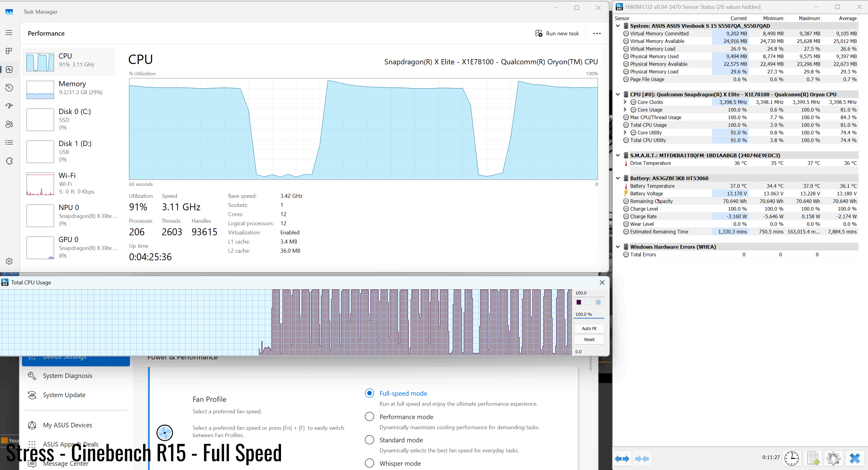Expand the Core Usage row
The width and height of the screenshot is (868, 470).
[x=625, y=110]
